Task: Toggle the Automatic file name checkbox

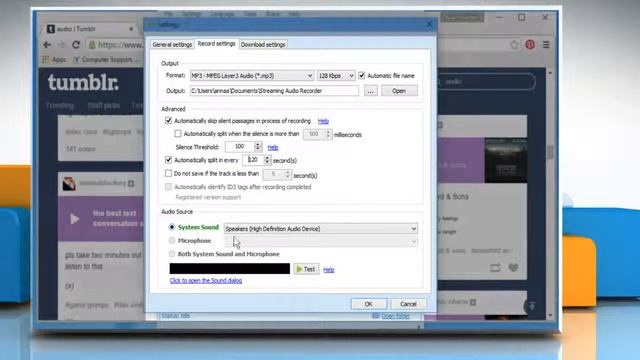Action: click(362, 76)
